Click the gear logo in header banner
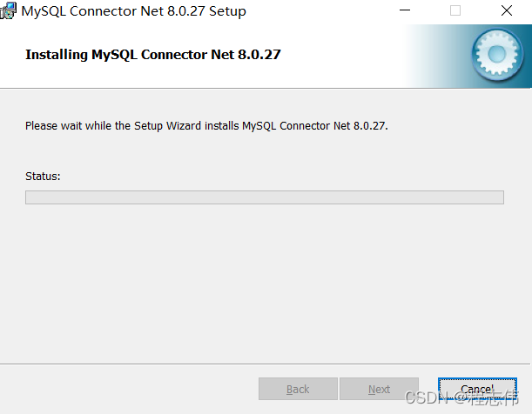532x414 pixels. [497, 55]
